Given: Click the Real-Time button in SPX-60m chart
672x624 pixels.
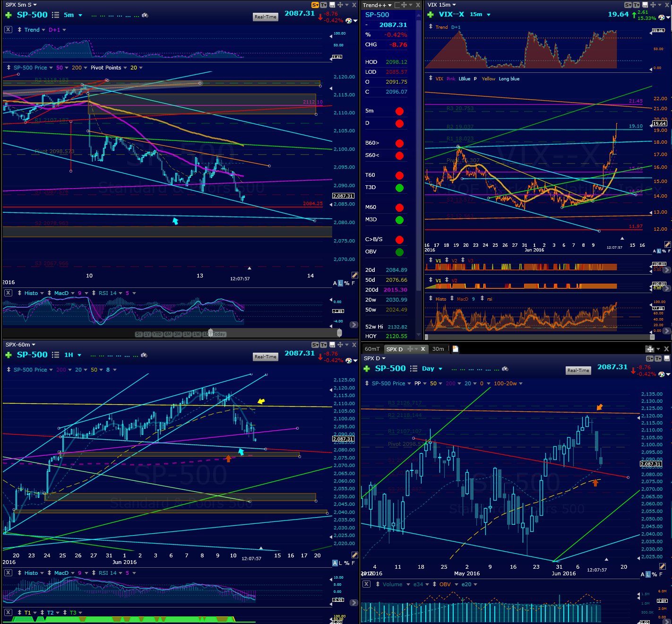Looking at the screenshot, I should 266,357.
